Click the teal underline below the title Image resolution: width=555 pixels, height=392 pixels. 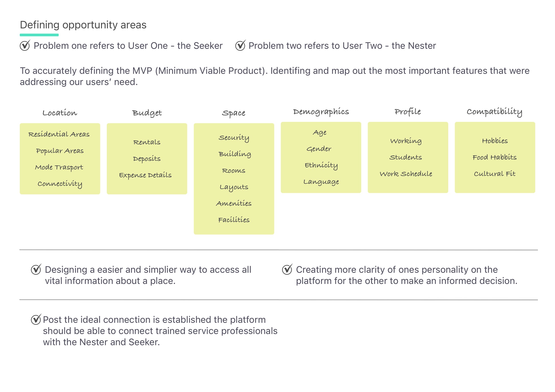(x=39, y=35)
